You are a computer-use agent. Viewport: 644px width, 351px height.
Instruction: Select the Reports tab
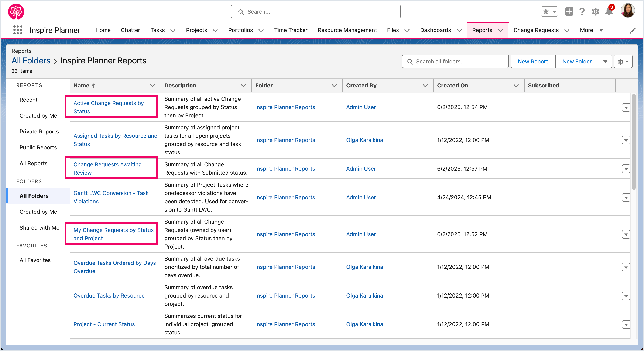tap(482, 30)
